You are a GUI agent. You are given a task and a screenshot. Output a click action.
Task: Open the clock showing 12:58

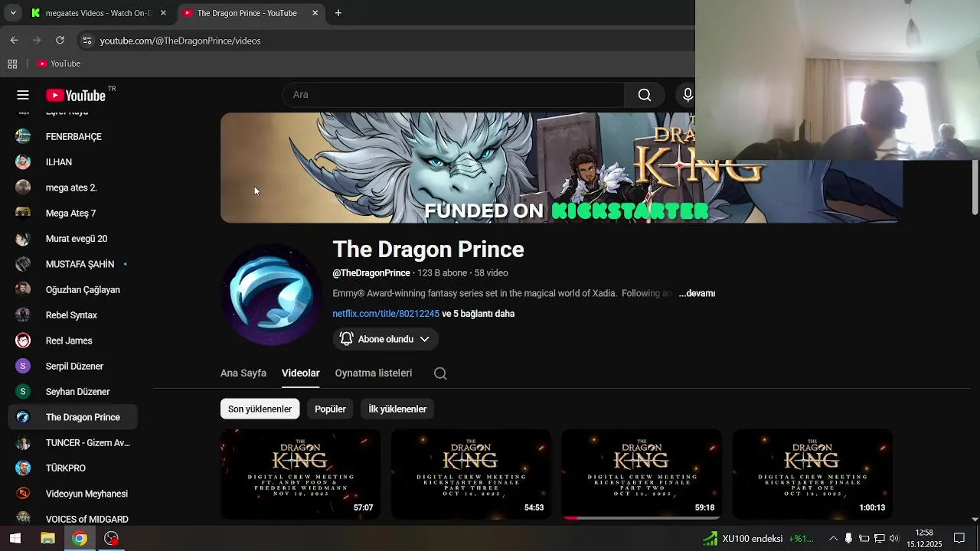[924, 538]
